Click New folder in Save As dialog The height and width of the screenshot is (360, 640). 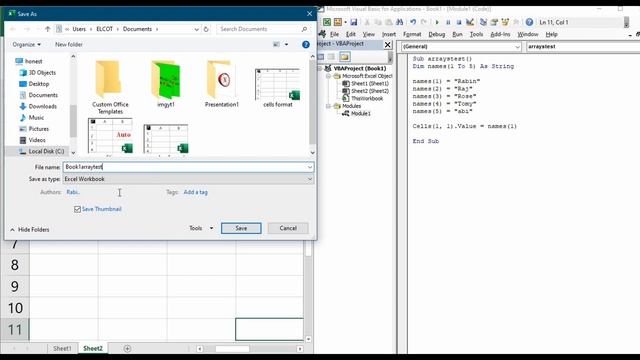(69, 44)
